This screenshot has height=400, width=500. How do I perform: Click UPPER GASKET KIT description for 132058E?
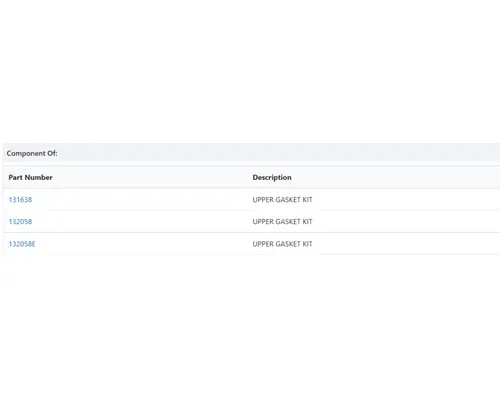click(282, 244)
